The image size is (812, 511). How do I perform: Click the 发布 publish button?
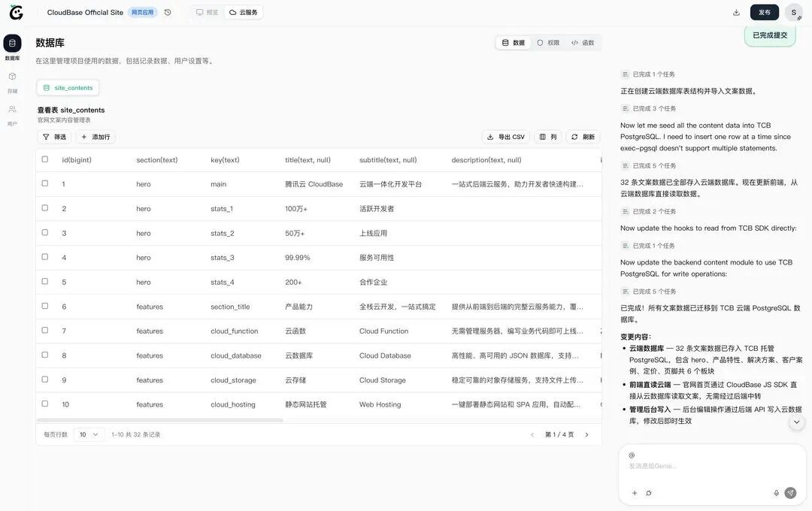(765, 13)
